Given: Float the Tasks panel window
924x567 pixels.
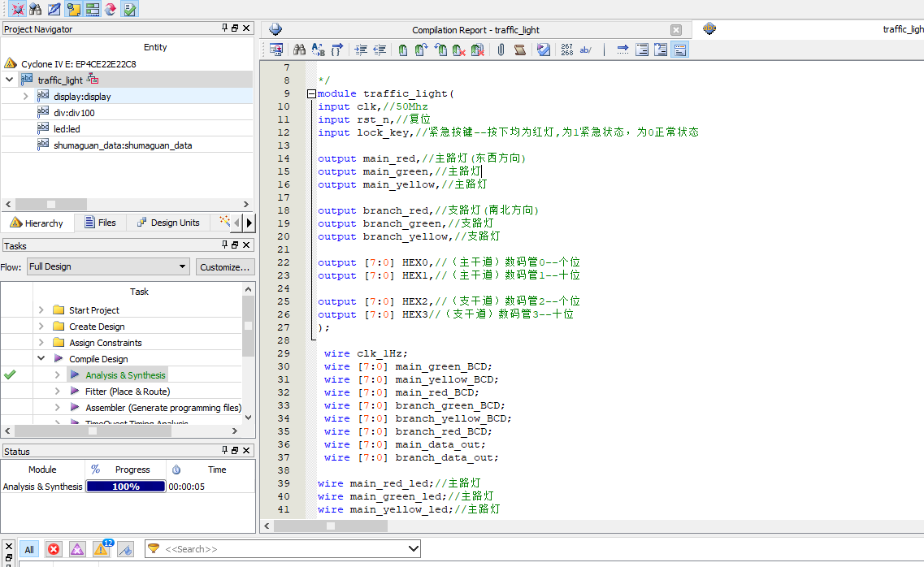Looking at the screenshot, I should coord(235,245).
